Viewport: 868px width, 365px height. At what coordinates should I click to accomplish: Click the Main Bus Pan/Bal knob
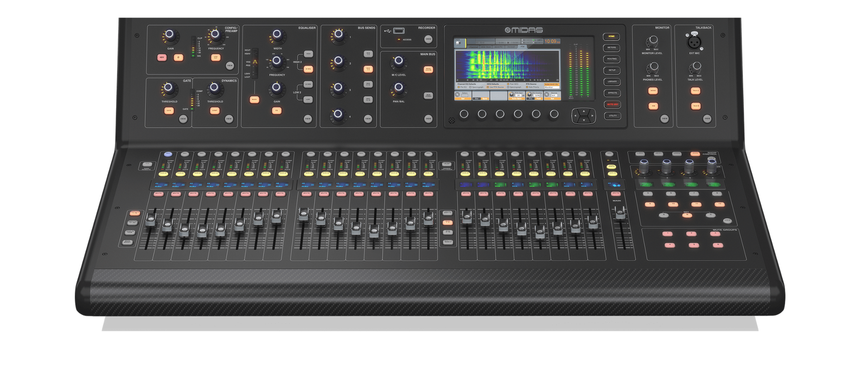pos(398,88)
